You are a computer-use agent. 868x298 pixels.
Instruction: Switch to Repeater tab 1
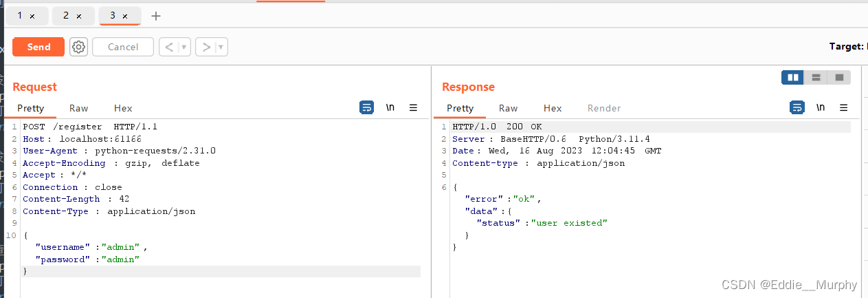(21, 15)
